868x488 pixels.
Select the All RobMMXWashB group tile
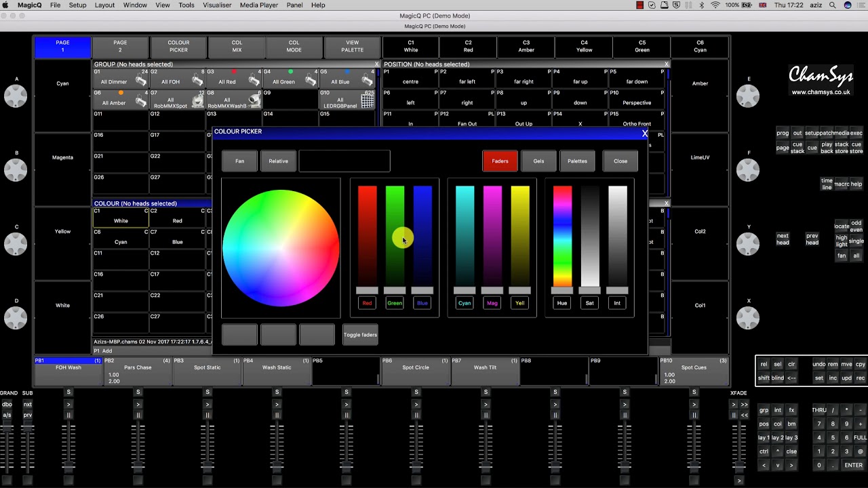pyautogui.click(x=233, y=99)
